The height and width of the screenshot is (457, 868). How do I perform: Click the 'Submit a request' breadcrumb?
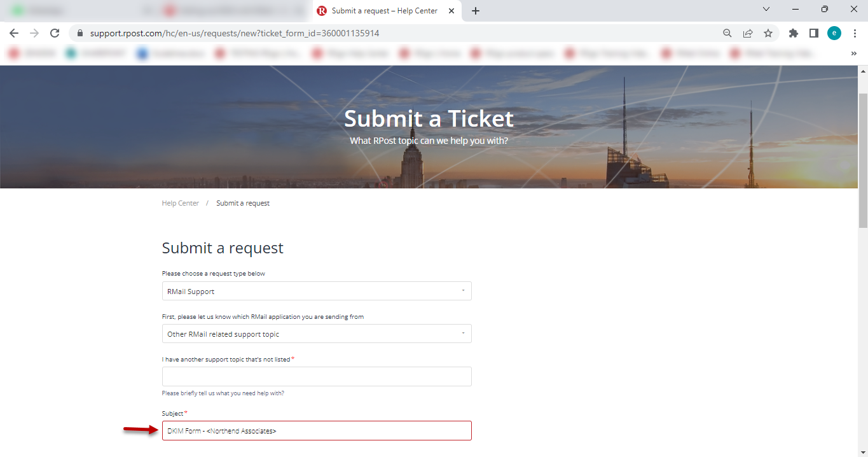tap(243, 203)
